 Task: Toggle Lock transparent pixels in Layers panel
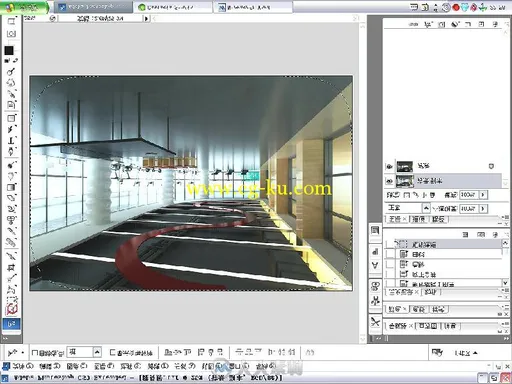407,195
